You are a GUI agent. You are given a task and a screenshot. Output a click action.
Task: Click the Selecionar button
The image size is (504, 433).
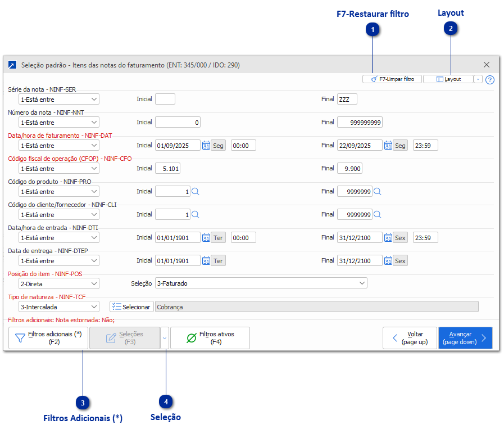tap(131, 307)
